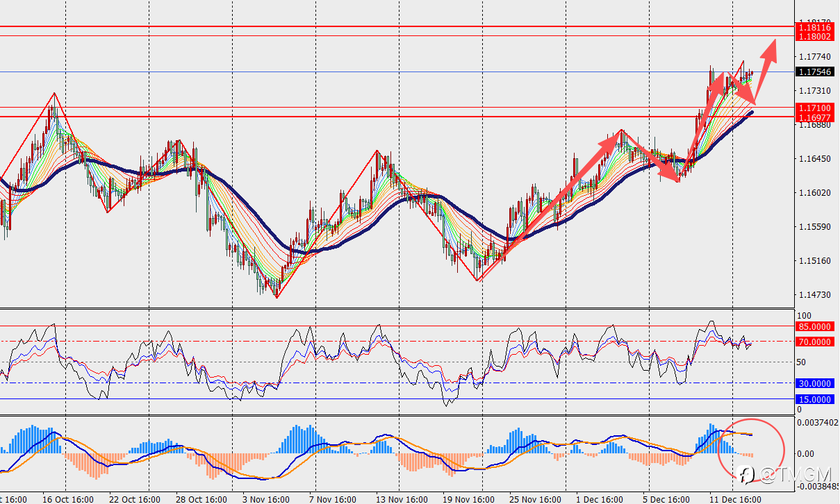
Task: Click the 1.15590 price axis value
Action: click(x=815, y=227)
